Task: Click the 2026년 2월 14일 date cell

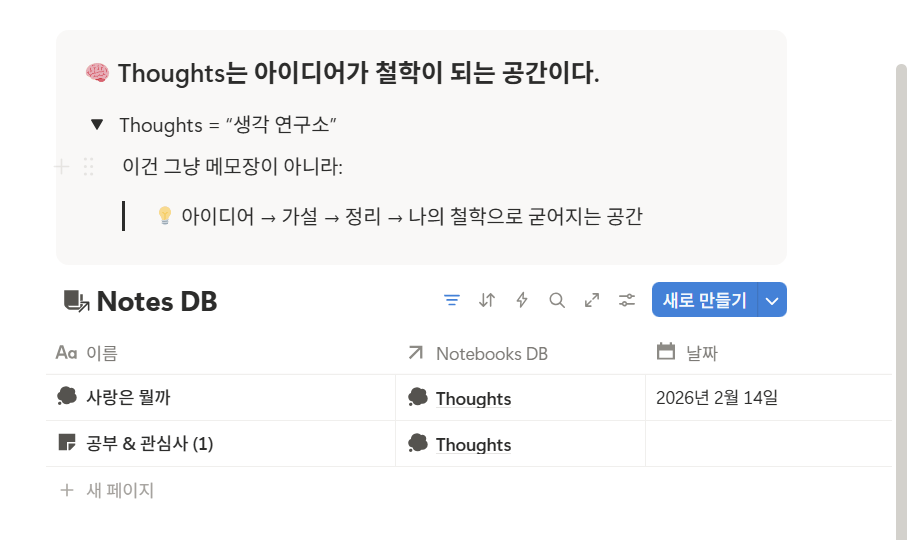Action: (717, 398)
